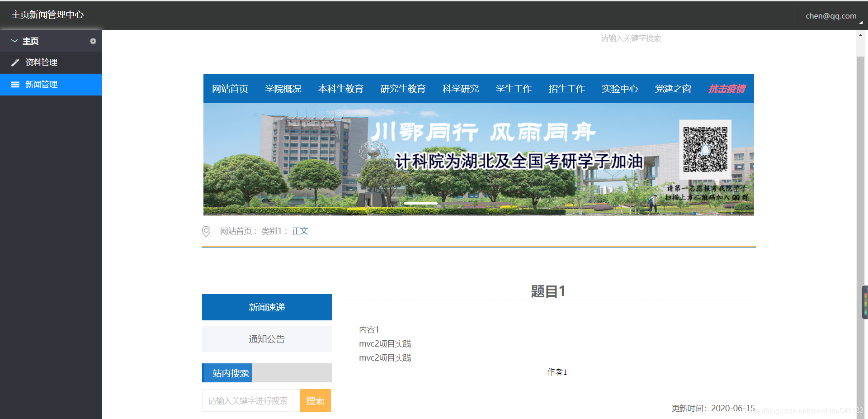The image size is (868, 419).
Task: Open 学生工作 nav item
Action: pyautogui.click(x=514, y=89)
